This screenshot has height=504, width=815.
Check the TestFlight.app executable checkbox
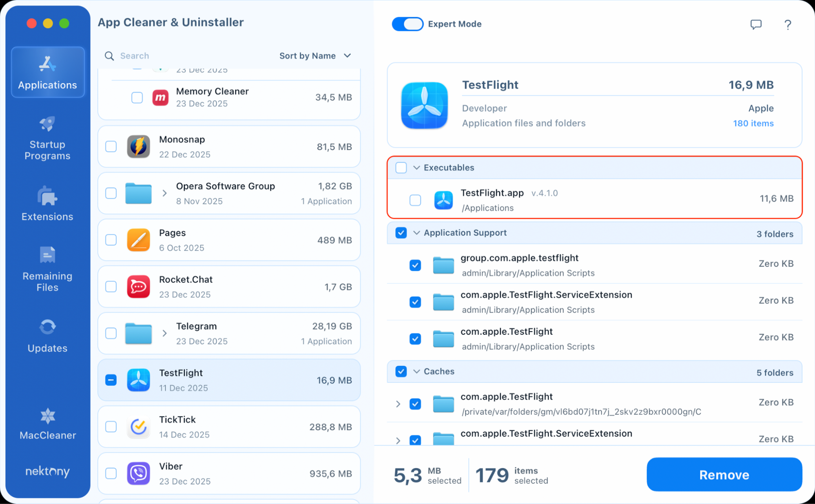coord(415,200)
